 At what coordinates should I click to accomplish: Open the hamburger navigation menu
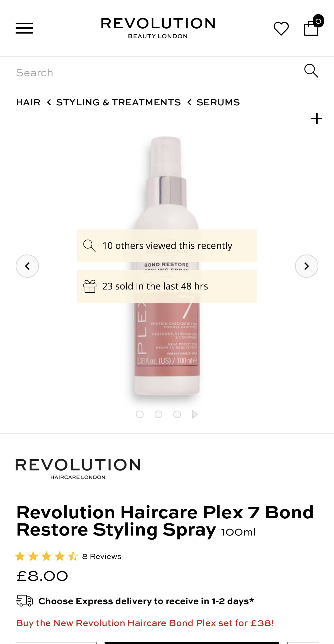(24, 28)
